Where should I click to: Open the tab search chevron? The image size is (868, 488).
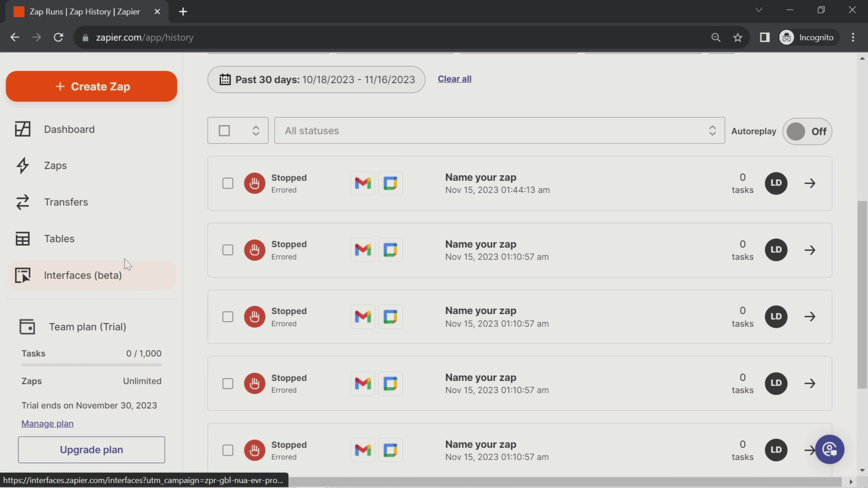pyautogui.click(x=759, y=10)
